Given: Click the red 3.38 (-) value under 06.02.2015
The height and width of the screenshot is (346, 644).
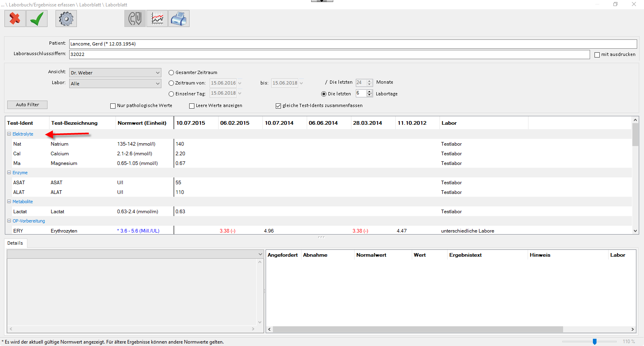Looking at the screenshot, I should coord(227,231).
